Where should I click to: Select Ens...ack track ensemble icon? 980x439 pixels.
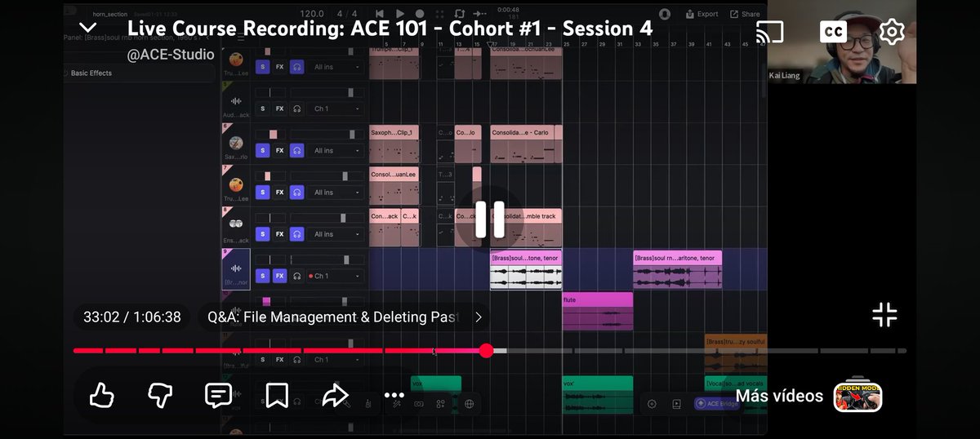click(x=236, y=224)
